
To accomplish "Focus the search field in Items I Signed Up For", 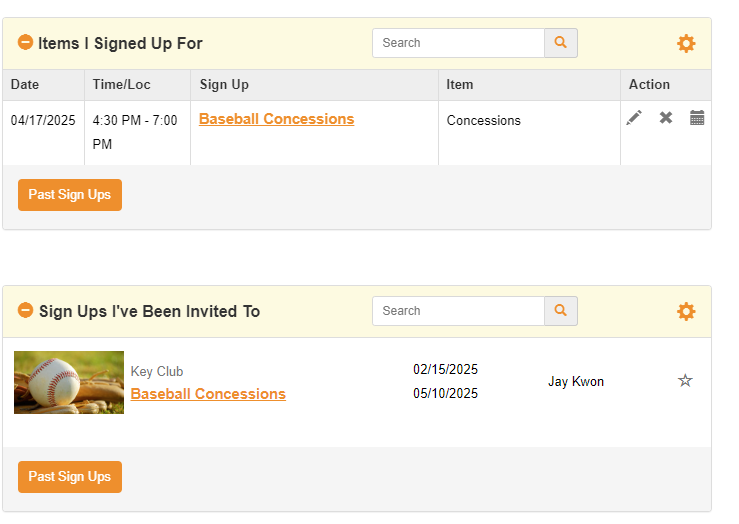I will tap(458, 43).
